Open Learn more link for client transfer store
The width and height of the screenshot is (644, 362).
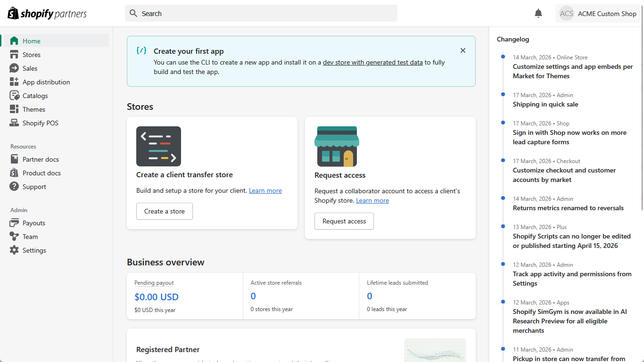click(265, 191)
